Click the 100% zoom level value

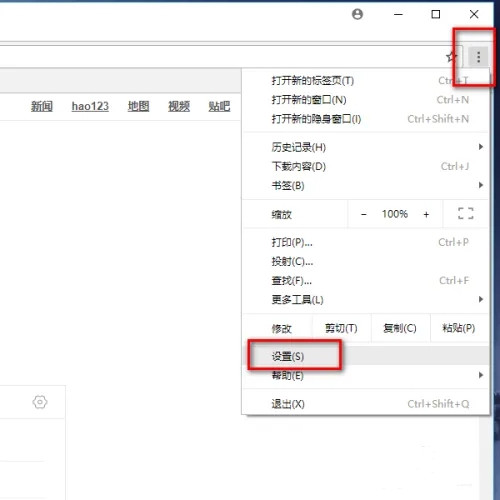[395, 214]
